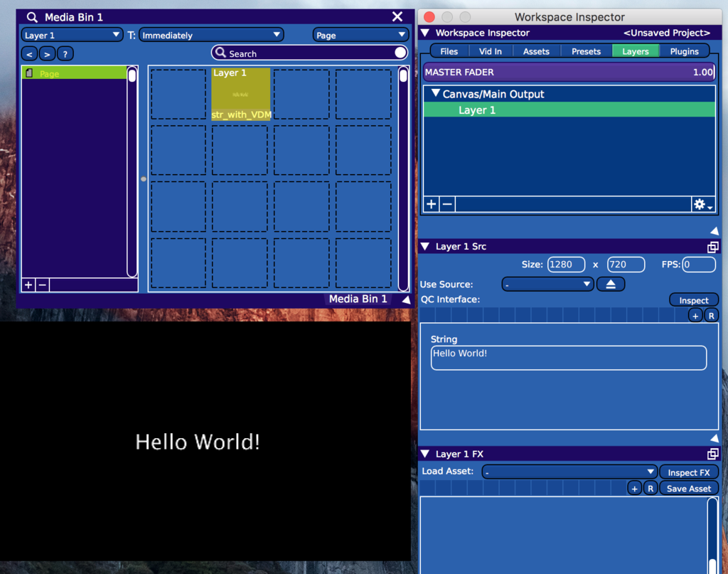This screenshot has height=574, width=728.
Task: Collapse the Canvas/Main Output group
Action: (x=436, y=93)
